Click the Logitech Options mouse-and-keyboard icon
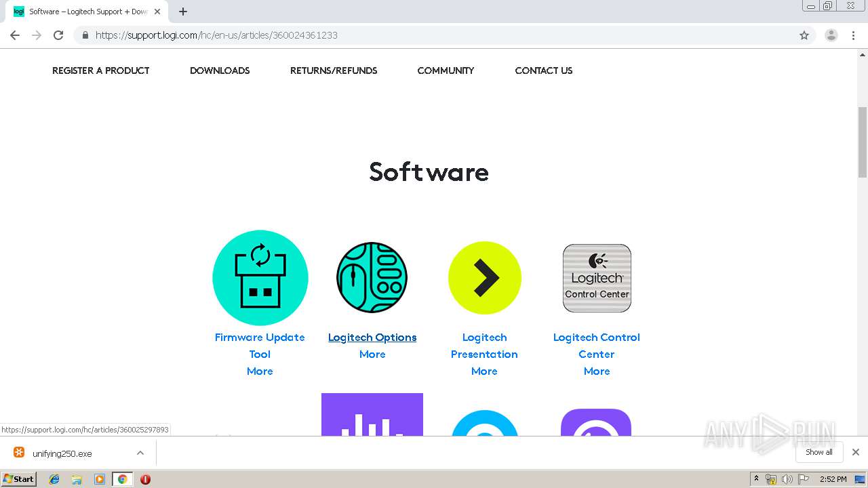868x488 pixels. click(372, 278)
